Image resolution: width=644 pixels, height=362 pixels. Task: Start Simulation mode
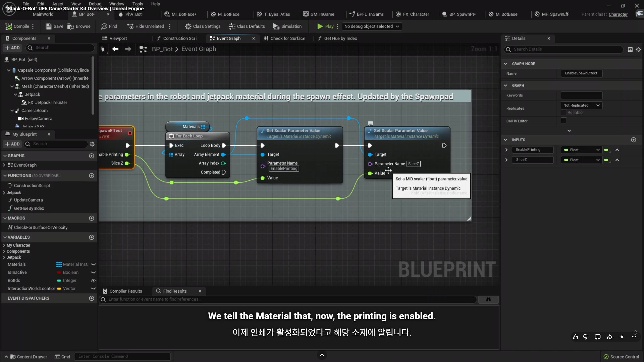click(x=287, y=26)
